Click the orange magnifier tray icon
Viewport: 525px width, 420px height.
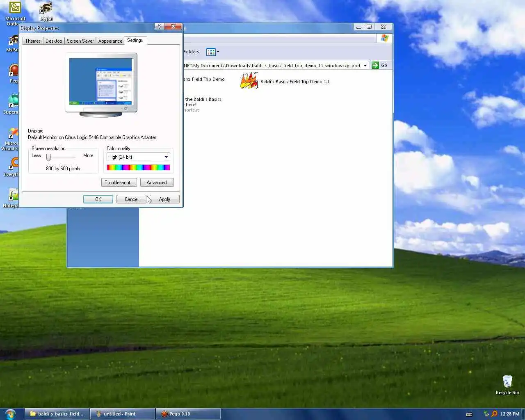coord(494,414)
